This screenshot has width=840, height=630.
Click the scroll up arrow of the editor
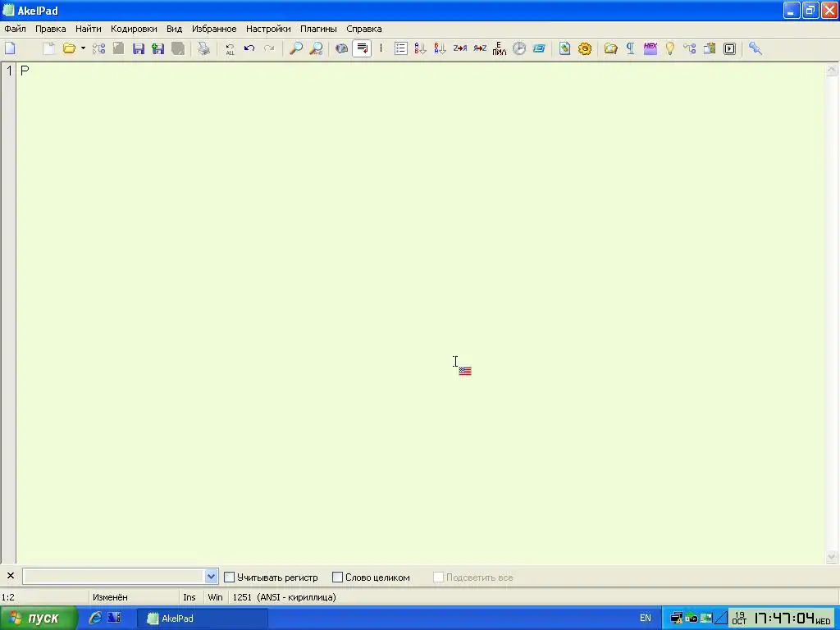tap(832, 70)
